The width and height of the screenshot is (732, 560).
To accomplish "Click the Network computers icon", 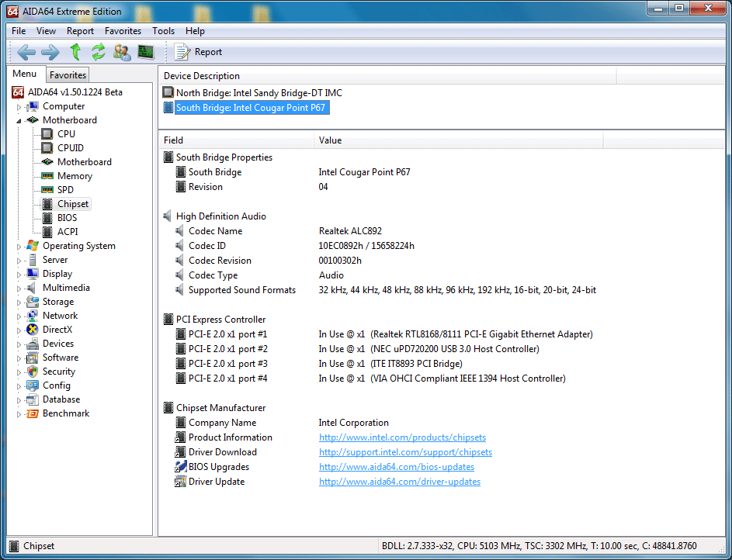I will coord(33,316).
